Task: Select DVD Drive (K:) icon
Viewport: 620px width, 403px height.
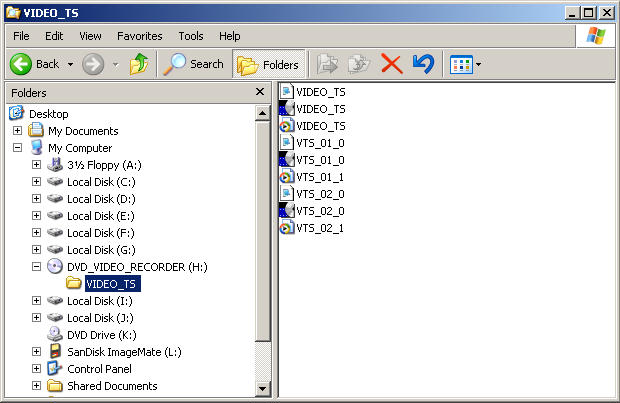Action: [x=55, y=334]
